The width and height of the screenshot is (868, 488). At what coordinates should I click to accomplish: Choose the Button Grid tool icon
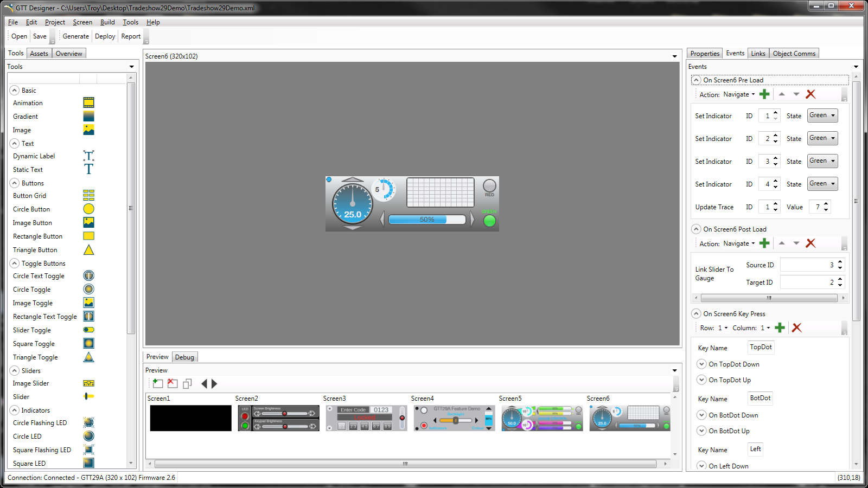tap(89, 195)
